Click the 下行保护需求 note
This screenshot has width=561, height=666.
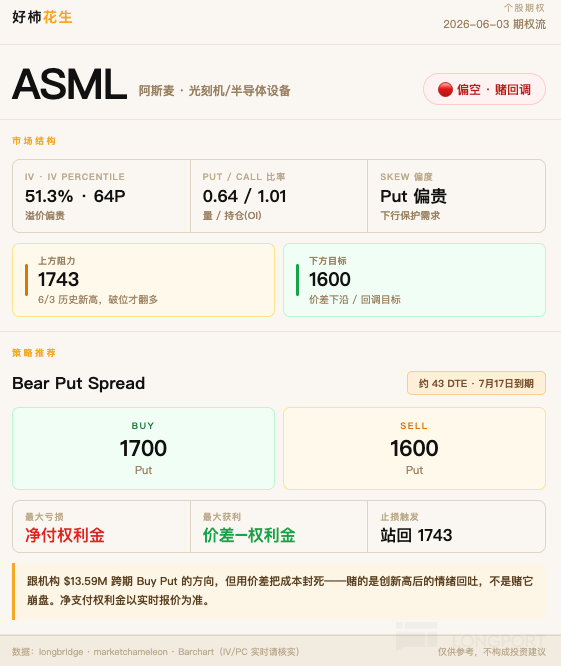point(410,216)
